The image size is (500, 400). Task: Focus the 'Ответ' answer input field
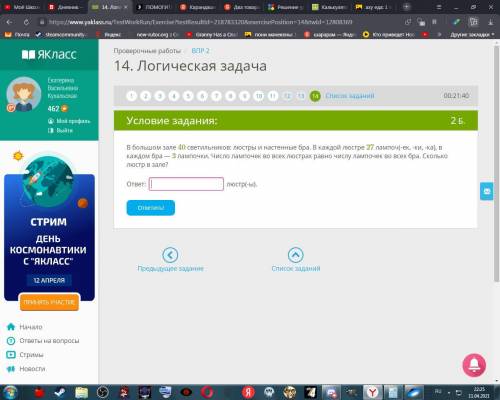[x=186, y=184]
